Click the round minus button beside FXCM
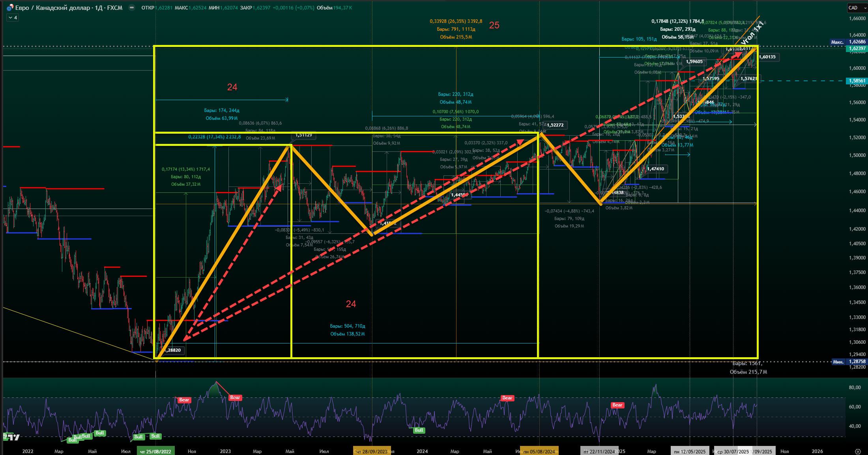The image size is (868, 455). (132, 7)
